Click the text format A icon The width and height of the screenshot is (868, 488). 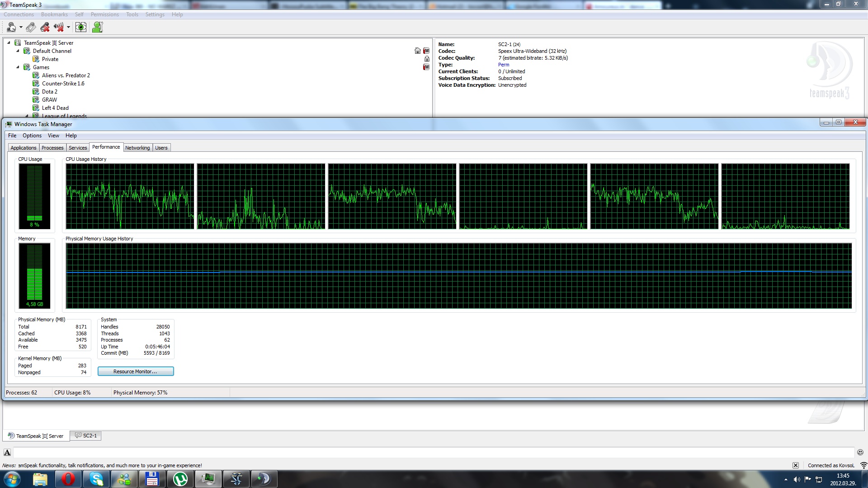[7, 452]
